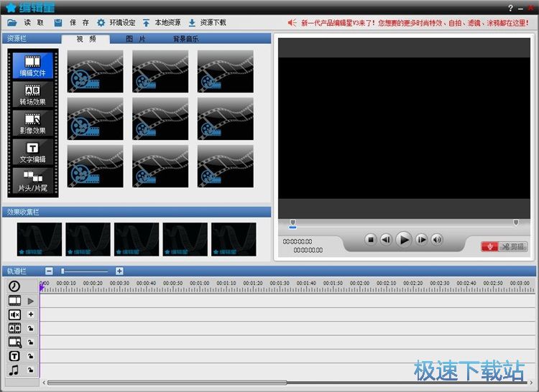Select 影像效果 image effects
Image resolution: width=539 pixels, height=392 pixels.
(32, 123)
